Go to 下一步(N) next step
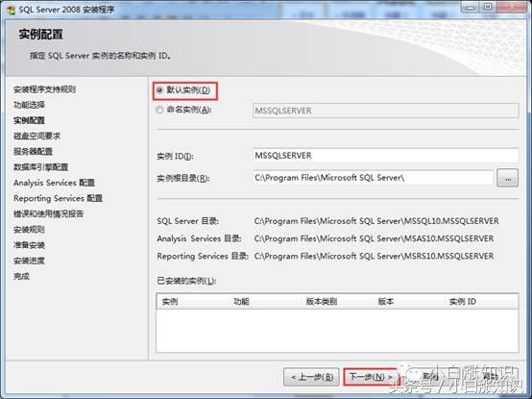Viewport: 532px width, 399px height. 371,377
